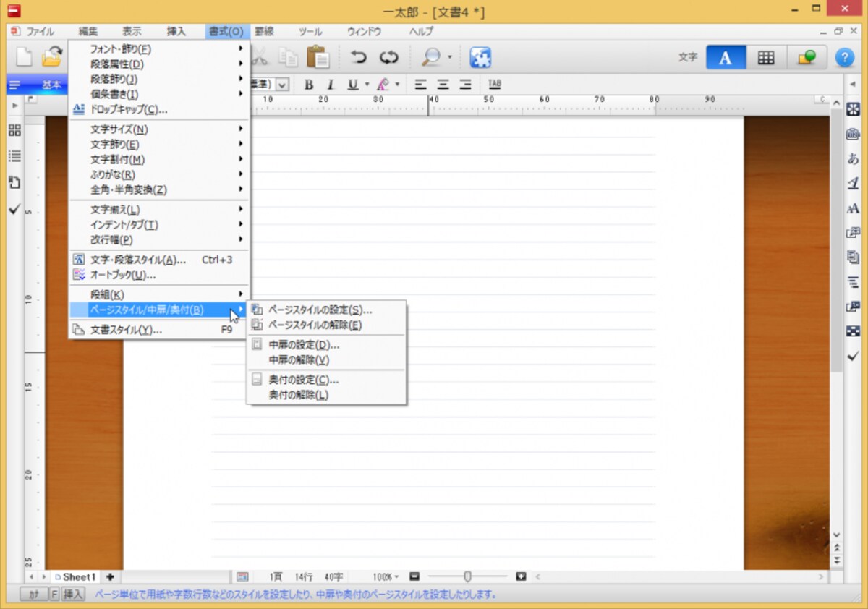Select ページスタイルの設定 in submenu
This screenshot has width=868, height=609.
(326, 310)
